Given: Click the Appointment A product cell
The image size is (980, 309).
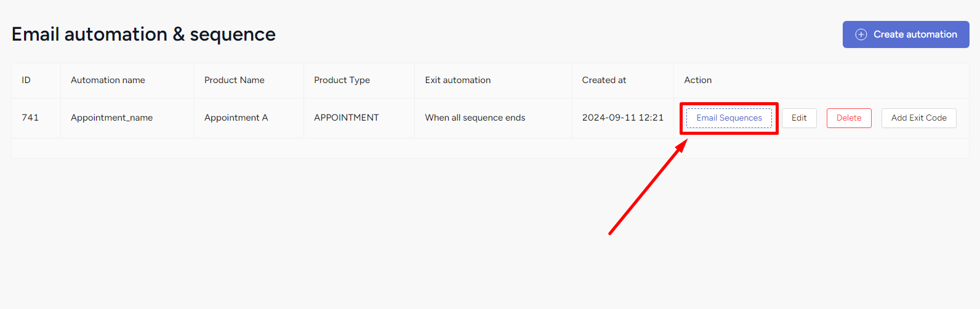Looking at the screenshot, I should 236,118.
